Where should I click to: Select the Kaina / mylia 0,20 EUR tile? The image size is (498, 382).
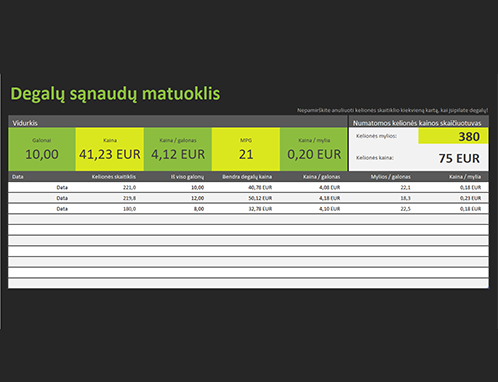pyautogui.click(x=314, y=149)
